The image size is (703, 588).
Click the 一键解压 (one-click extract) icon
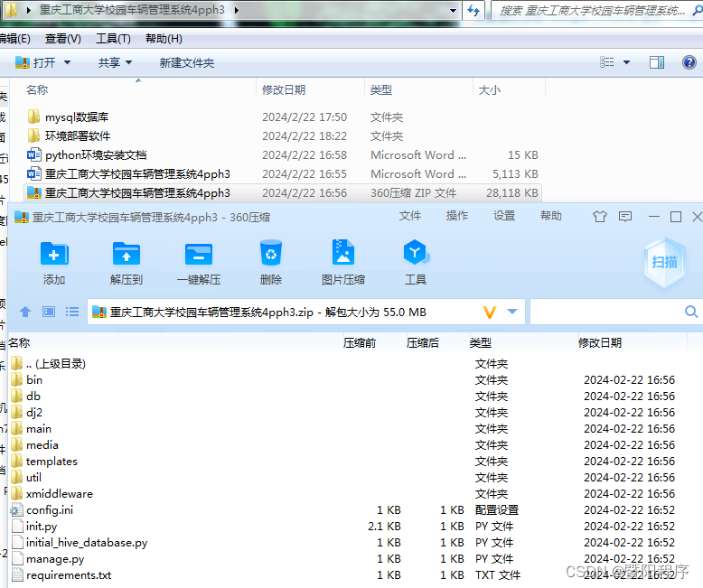pos(199,254)
